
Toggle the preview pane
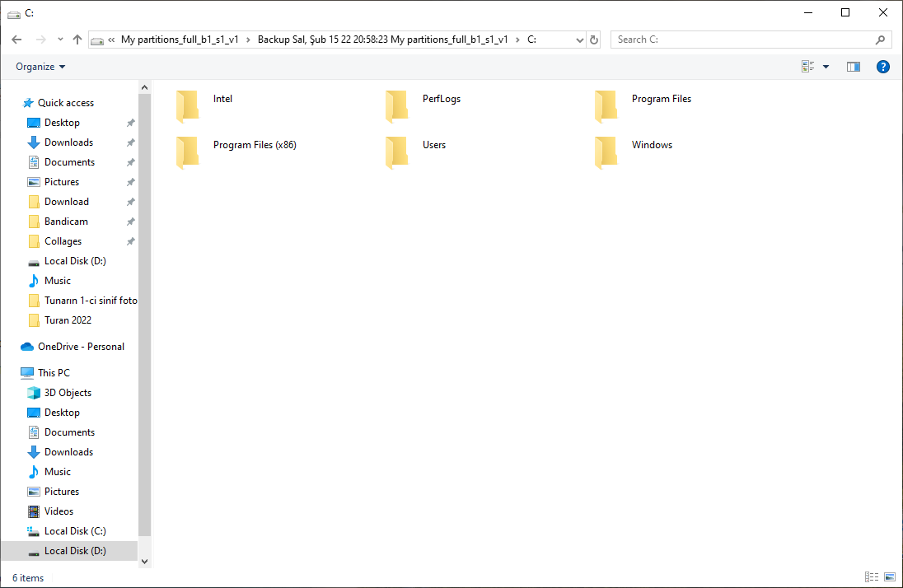point(854,67)
